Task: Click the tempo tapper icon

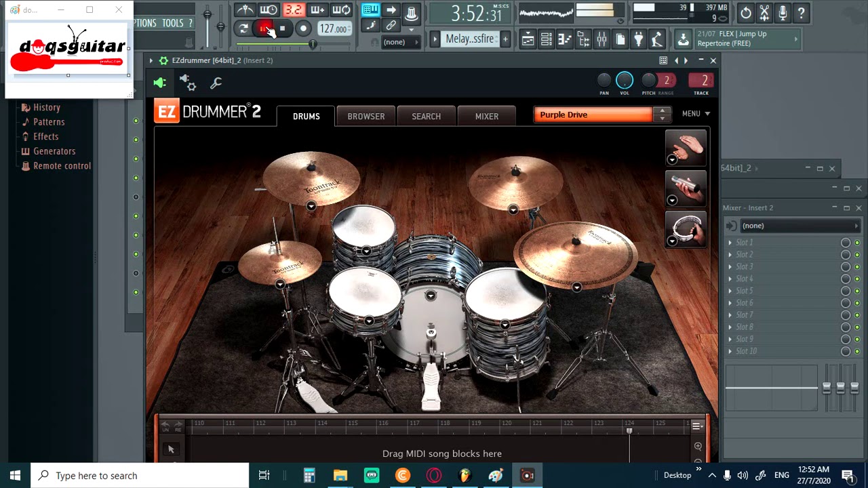Action: point(656,40)
